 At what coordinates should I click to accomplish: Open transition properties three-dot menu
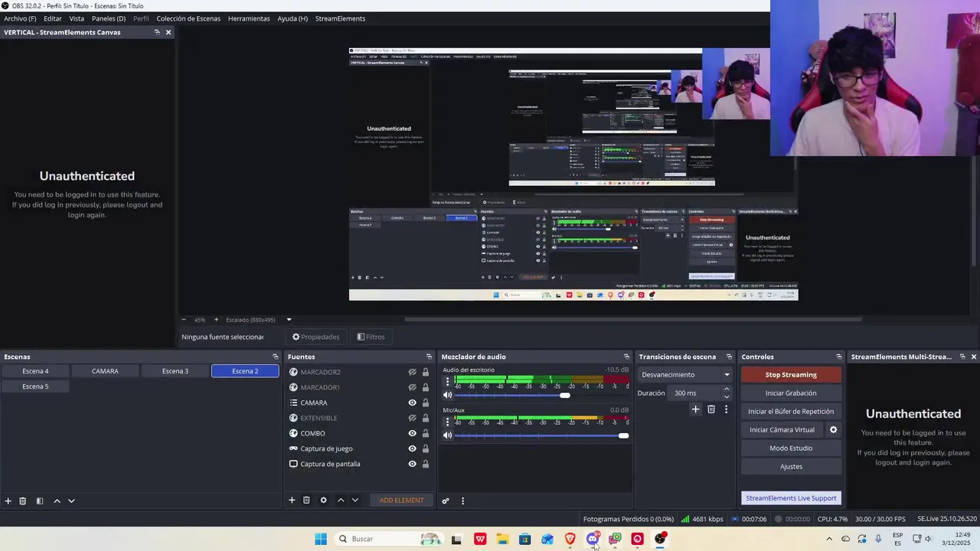tap(726, 409)
